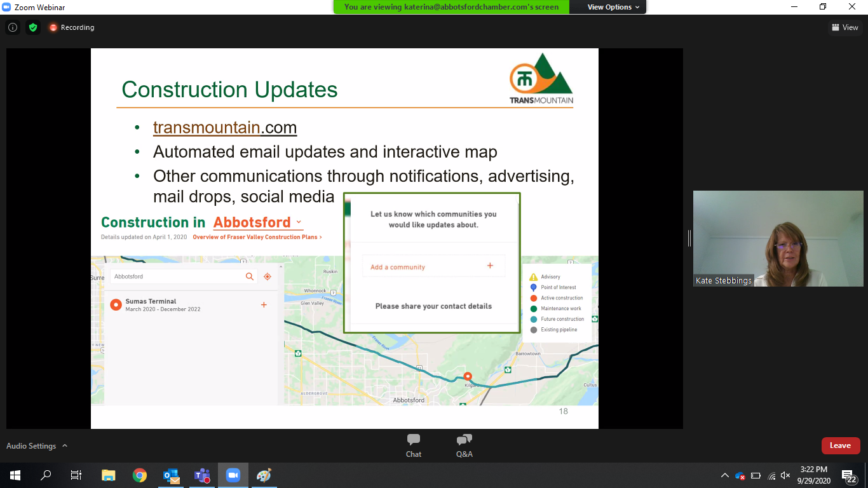Restore down the Zoom Webinar window
Screen dimensions: 868x488
(x=824, y=7)
